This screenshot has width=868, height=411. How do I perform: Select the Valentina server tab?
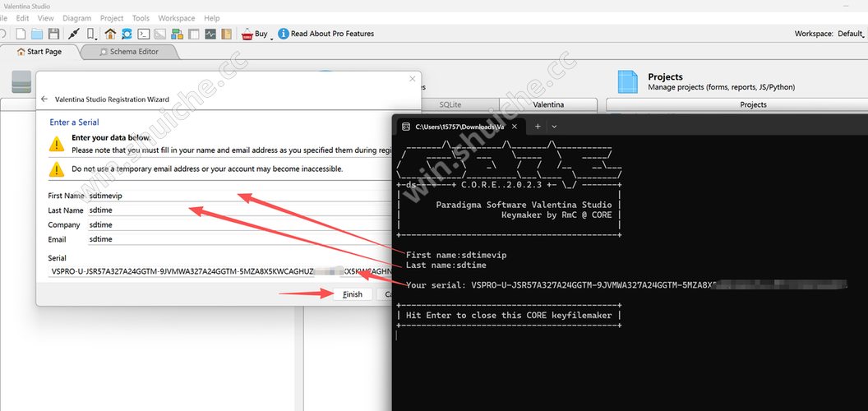(x=548, y=104)
